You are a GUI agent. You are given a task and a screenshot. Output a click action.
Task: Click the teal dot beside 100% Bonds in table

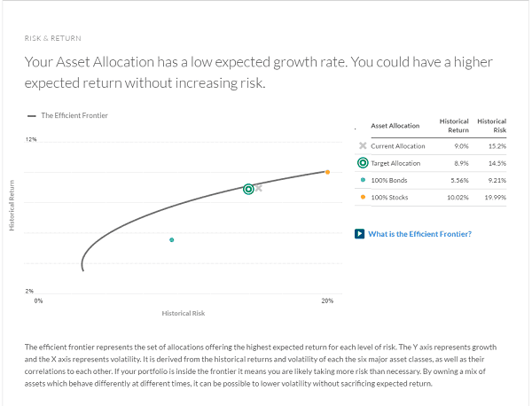363,180
